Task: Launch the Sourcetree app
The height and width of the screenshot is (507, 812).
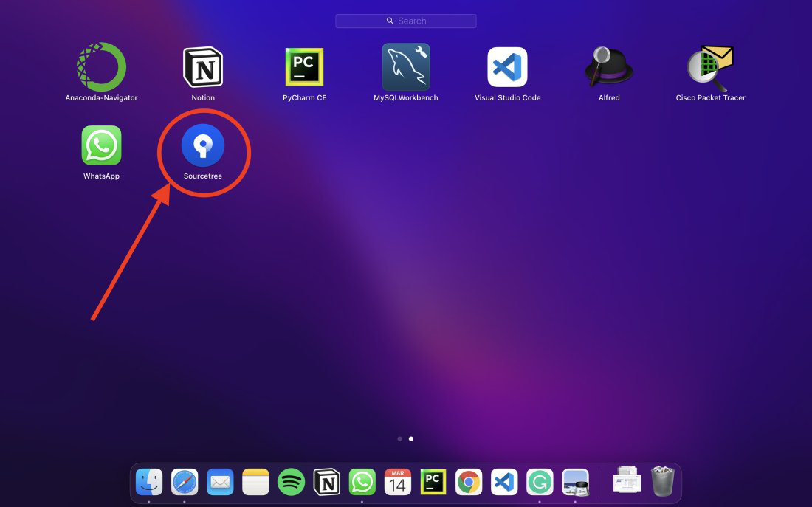Action: coord(203,145)
